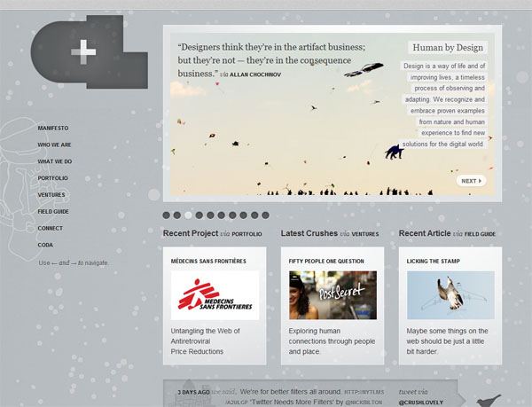Select the highlighted third slideshow dot
This screenshot has width=532, height=407.
188,215
